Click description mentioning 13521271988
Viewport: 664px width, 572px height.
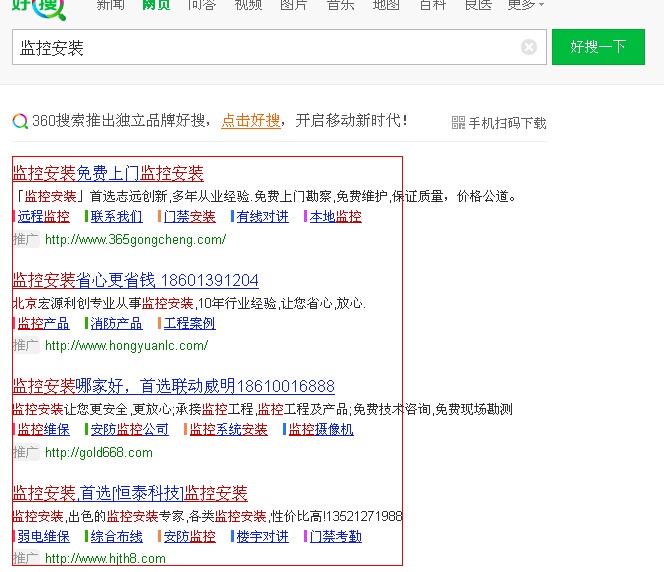tap(208, 516)
